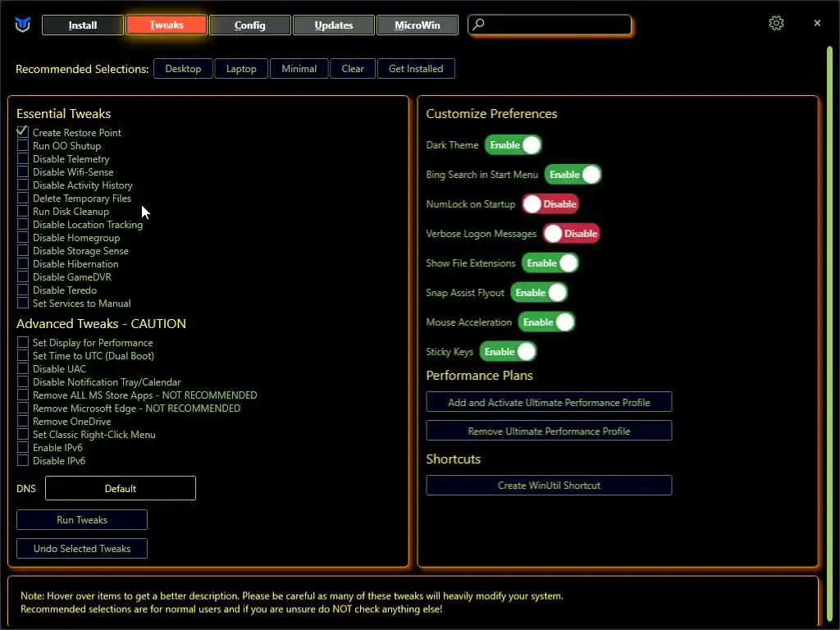Check Set Display for Performance

pos(22,342)
